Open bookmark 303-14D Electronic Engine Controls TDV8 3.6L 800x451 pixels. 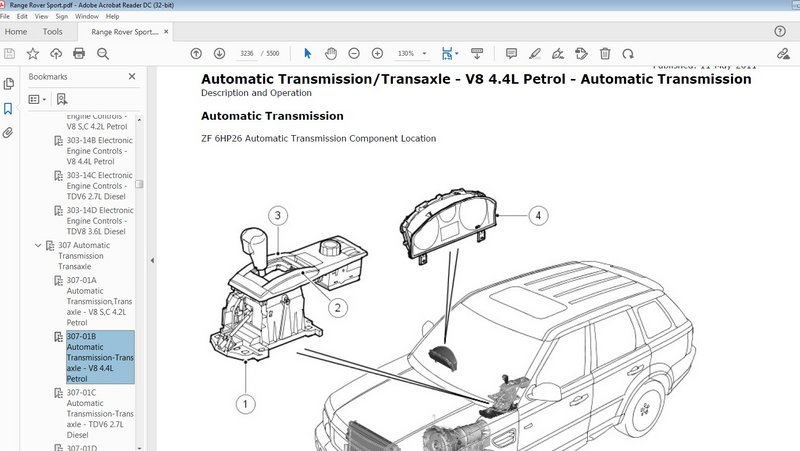(x=99, y=220)
